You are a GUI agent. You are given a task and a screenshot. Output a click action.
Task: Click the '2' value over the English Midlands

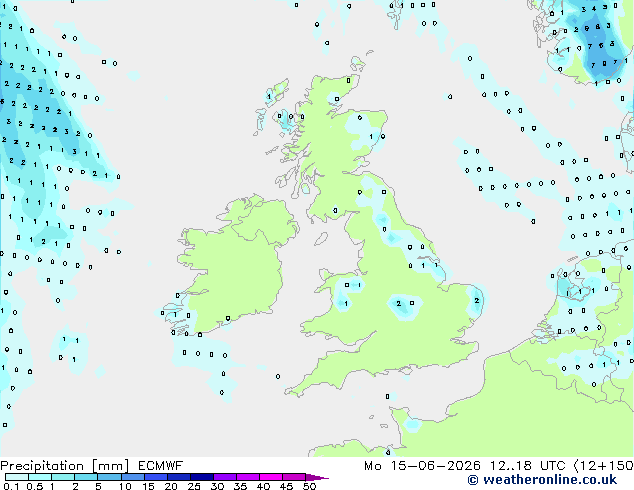click(399, 303)
